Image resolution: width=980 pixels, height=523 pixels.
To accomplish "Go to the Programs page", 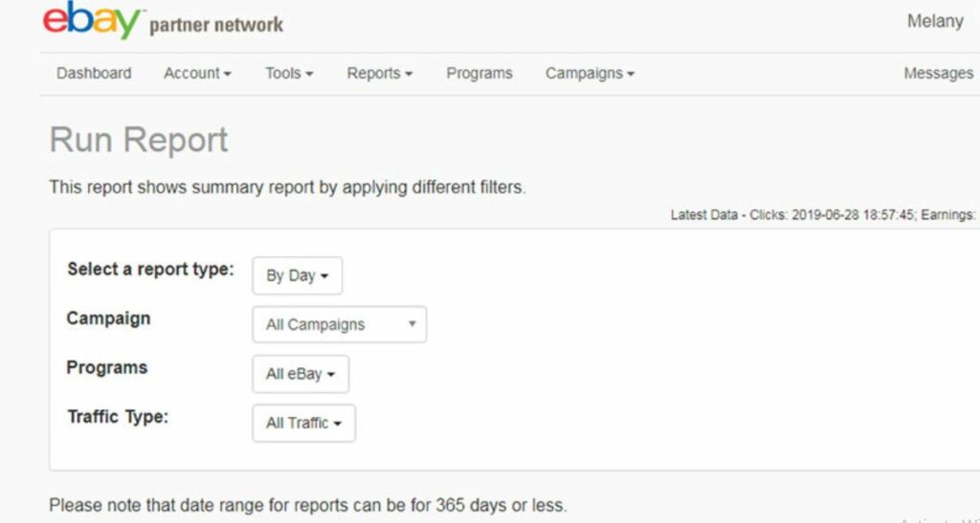I will click(x=479, y=74).
